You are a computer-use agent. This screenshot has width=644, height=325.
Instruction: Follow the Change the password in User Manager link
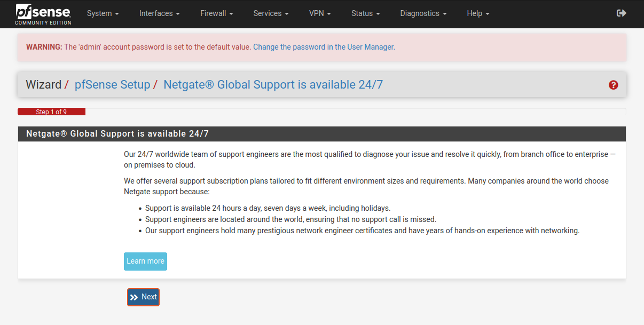point(324,47)
